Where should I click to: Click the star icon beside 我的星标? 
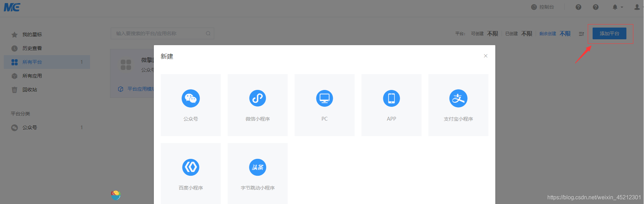[x=14, y=34]
